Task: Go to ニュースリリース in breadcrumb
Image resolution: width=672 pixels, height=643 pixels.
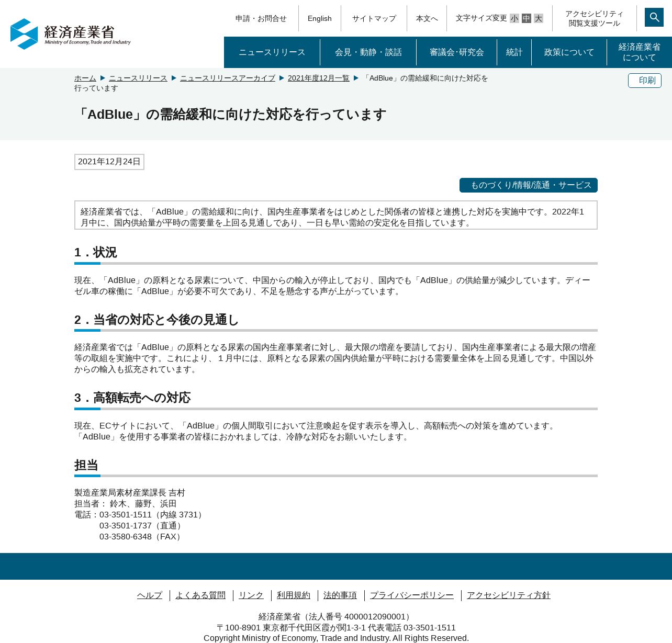Action: pyautogui.click(x=138, y=78)
